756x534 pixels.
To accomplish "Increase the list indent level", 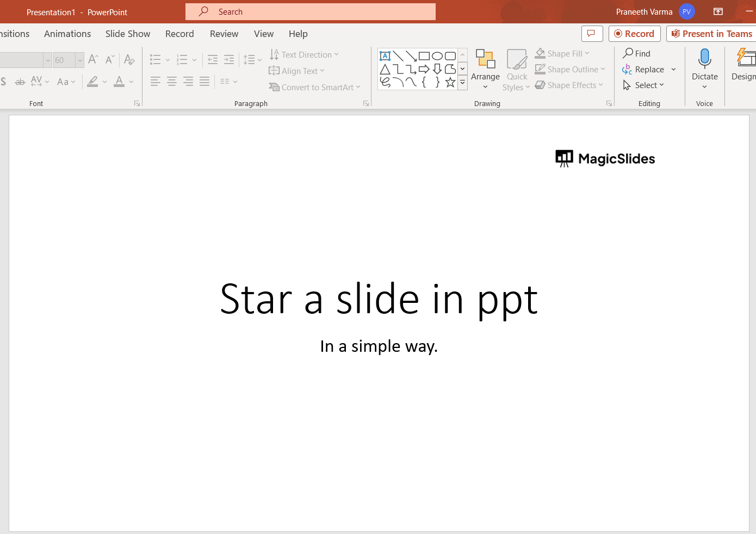I will pos(229,60).
